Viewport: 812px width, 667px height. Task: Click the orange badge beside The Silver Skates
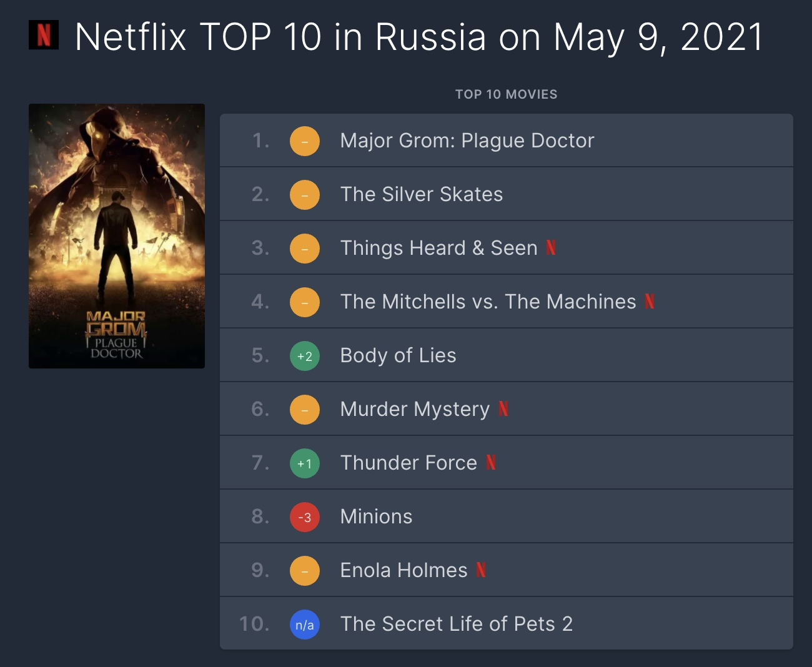(305, 195)
